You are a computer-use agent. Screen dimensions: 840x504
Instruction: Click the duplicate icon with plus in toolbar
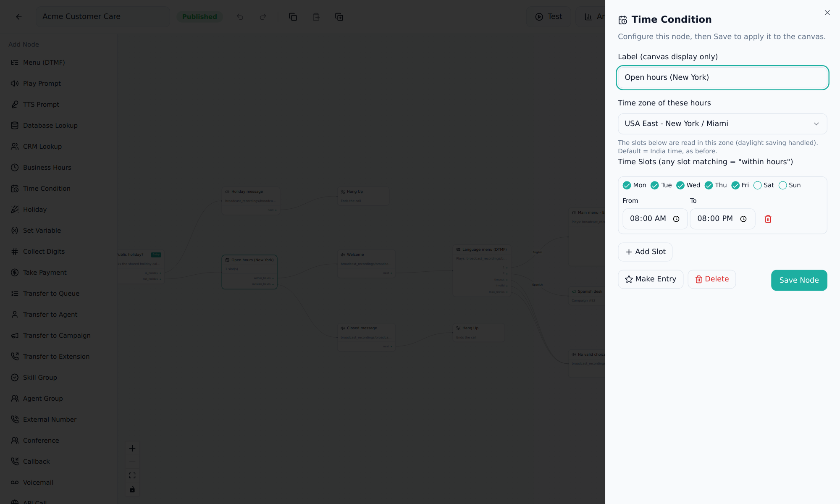click(x=339, y=17)
